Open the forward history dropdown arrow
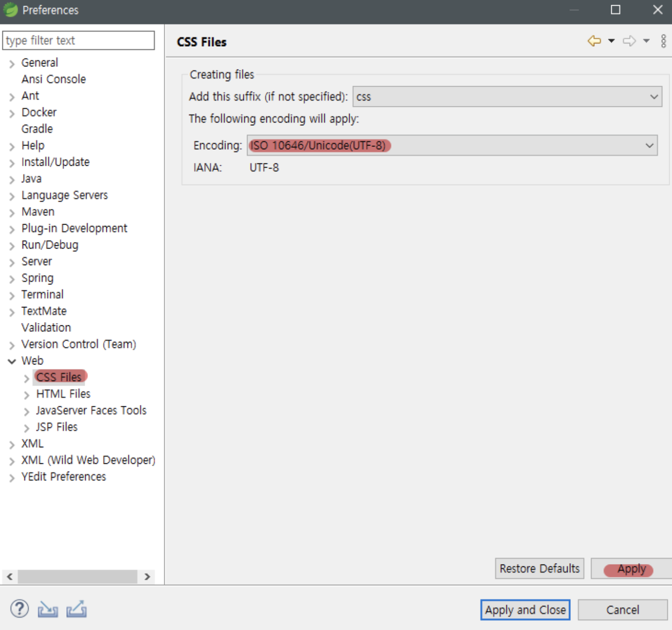The image size is (672, 630). (647, 41)
